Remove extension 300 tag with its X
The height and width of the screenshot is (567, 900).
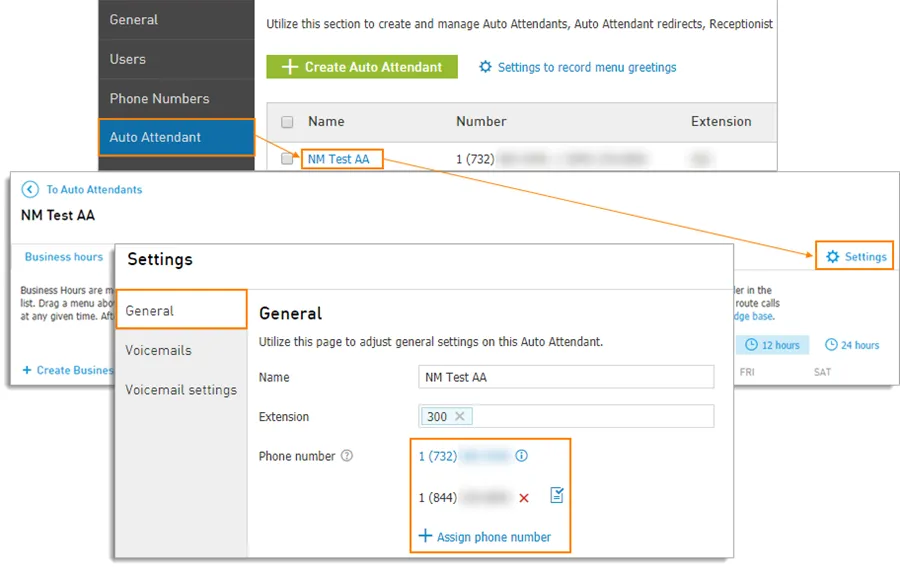click(460, 416)
